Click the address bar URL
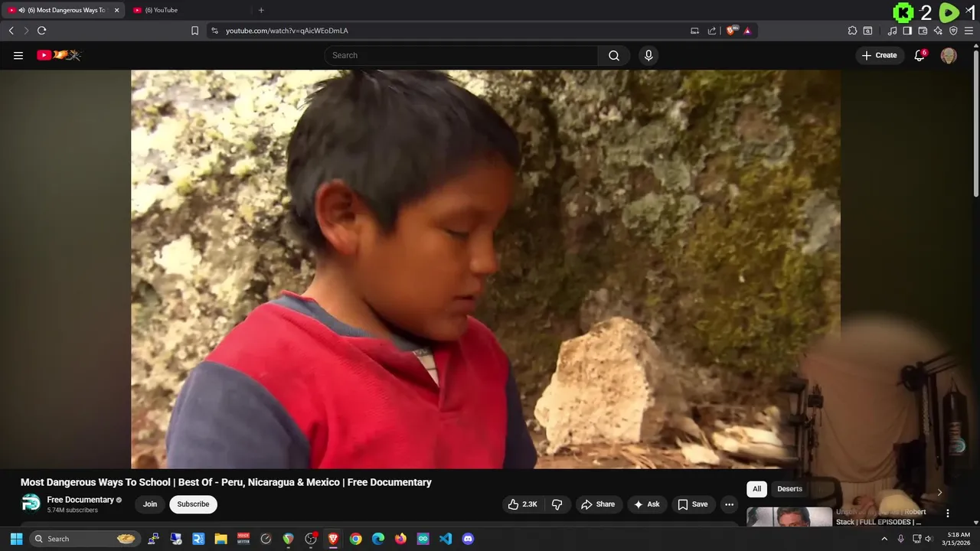Image resolution: width=980 pixels, height=551 pixels. tap(287, 31)
